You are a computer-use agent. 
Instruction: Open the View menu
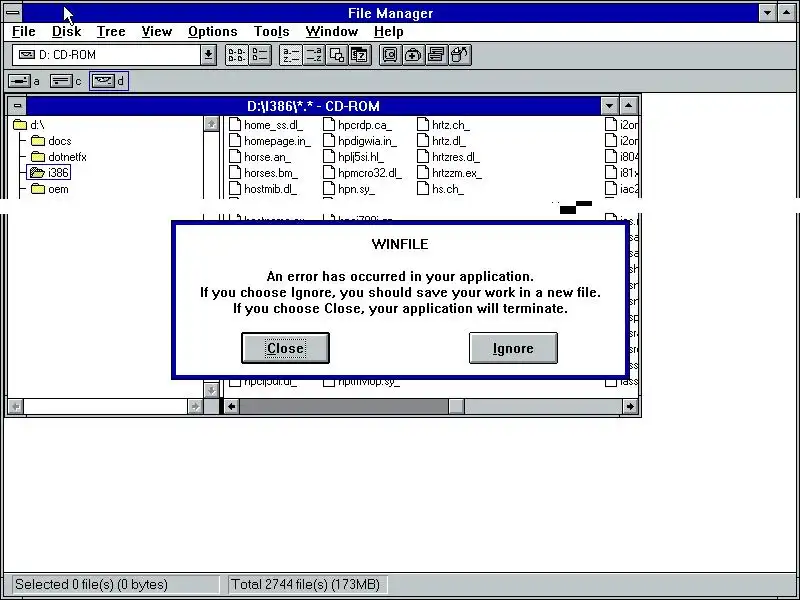pyautogui.click(x=157, y=32)
